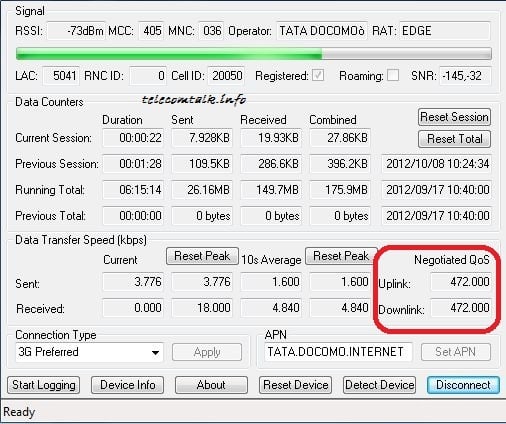The image size is (506, 424).
Task: Toggle the Registered checkbox
Action: 318,75
